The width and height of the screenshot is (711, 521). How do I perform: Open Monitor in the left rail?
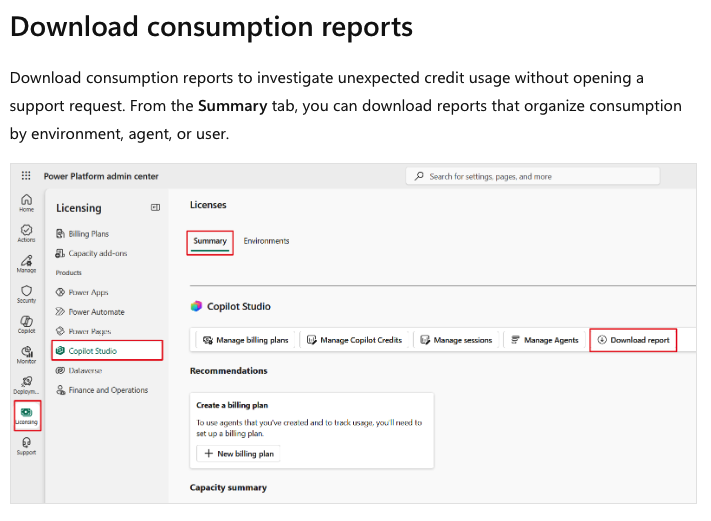coord(26,355)
